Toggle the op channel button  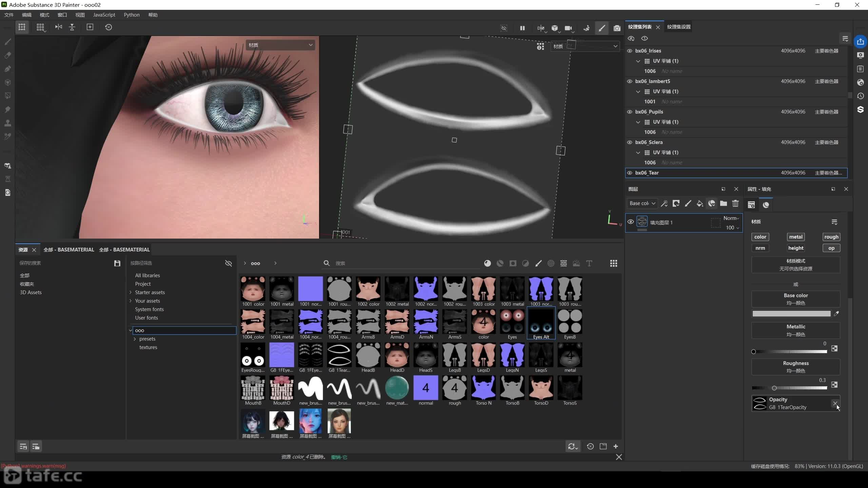(x=831, y=248)
